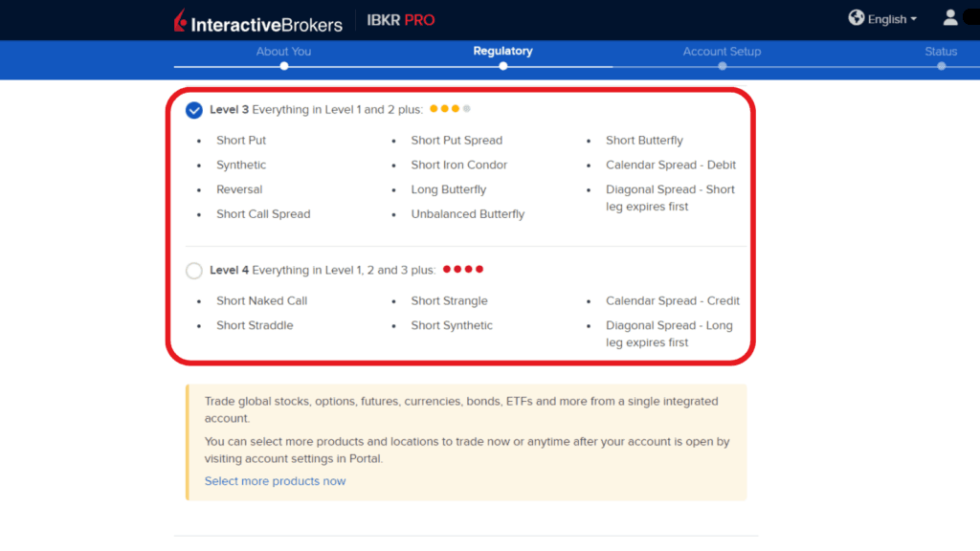Click the progress bar between Regulatory and Account Setup
Screen dimensions: 980x551
click(612, 66)
